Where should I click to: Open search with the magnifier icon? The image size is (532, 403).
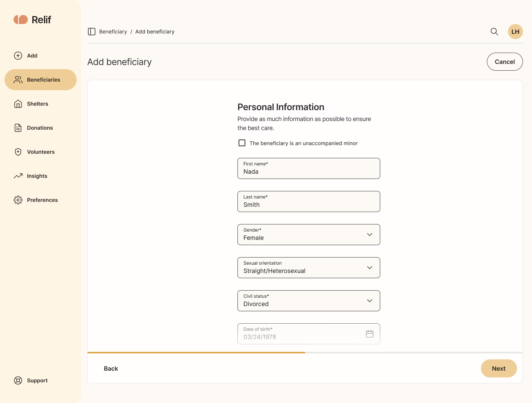pyautogui.click(x=494, y=32)
